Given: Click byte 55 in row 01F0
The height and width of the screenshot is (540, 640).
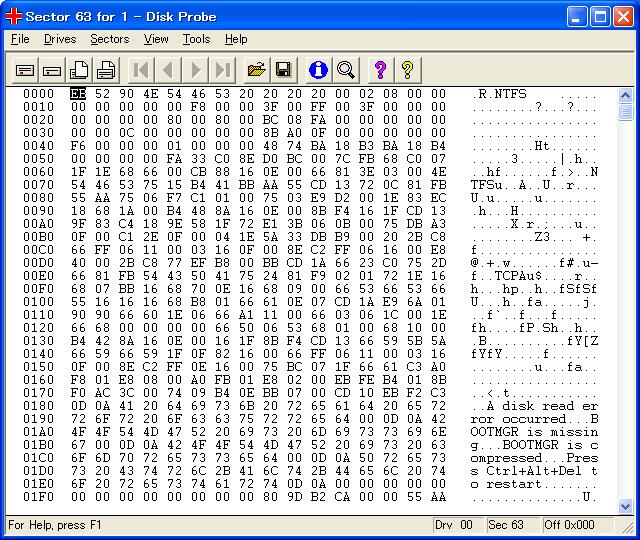Looking at the screenshot, I should pos(414,497).
